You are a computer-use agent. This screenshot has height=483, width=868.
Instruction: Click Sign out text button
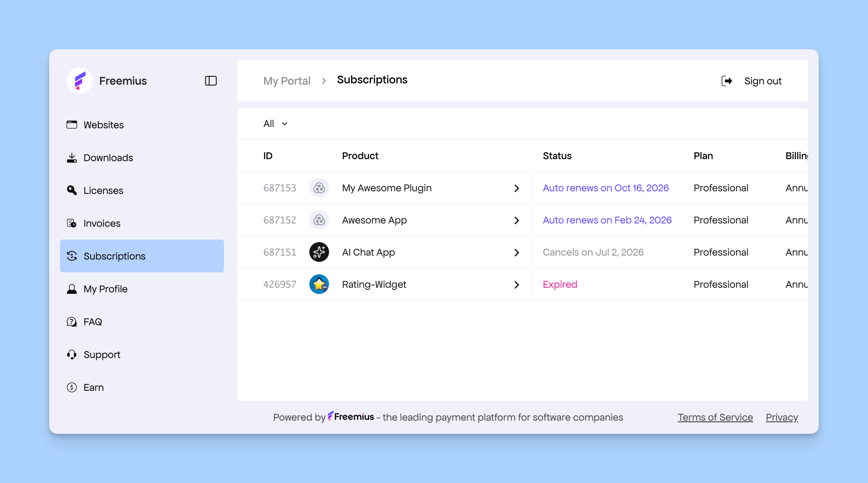tap(762, 81)
